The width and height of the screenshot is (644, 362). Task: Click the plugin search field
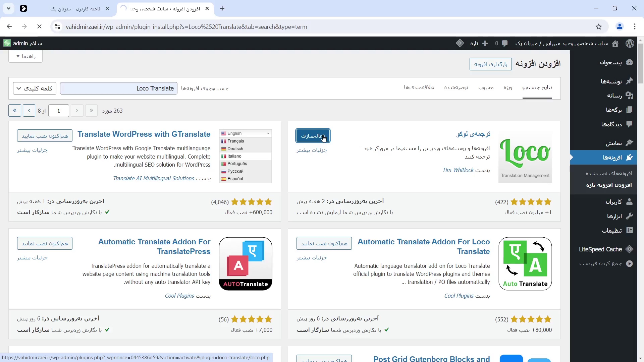click(x=119, y=88)
